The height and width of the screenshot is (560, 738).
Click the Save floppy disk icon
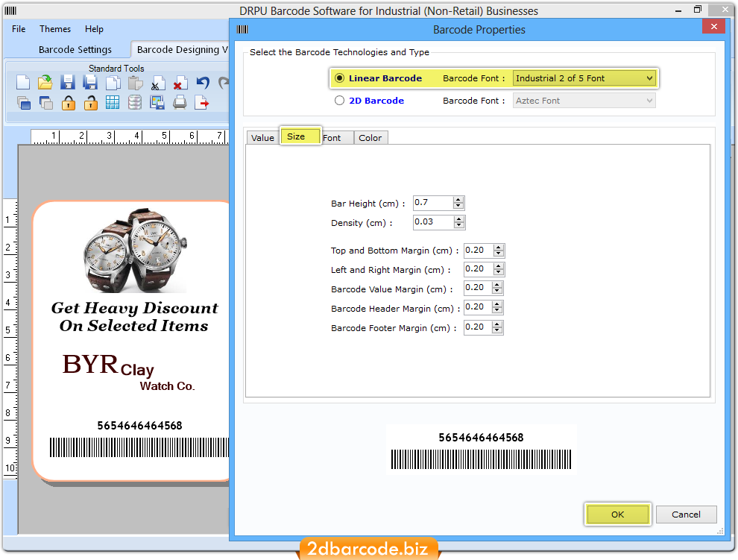pyautogui.click(x=68, y=83)
